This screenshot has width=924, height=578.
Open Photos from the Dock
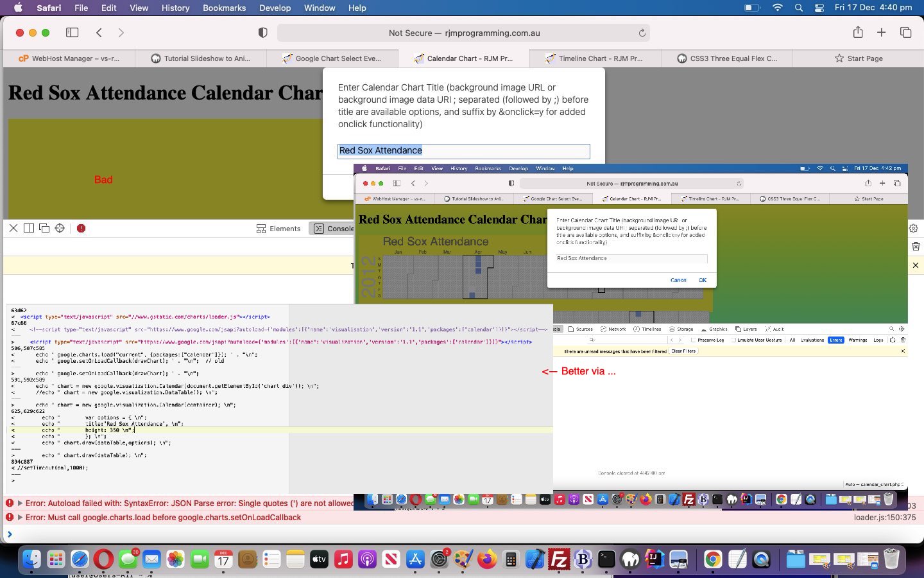point(175,559)
